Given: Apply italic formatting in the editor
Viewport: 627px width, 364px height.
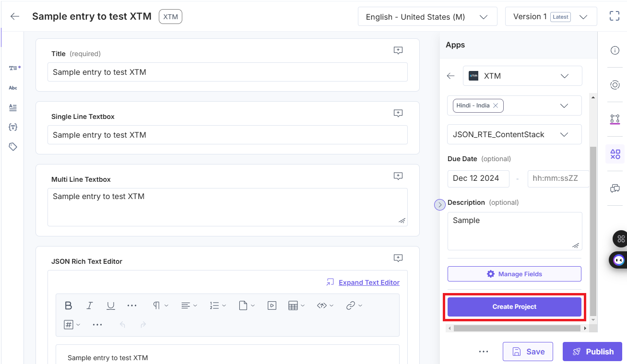Looking at the screenshot, I should click(90, 305).
